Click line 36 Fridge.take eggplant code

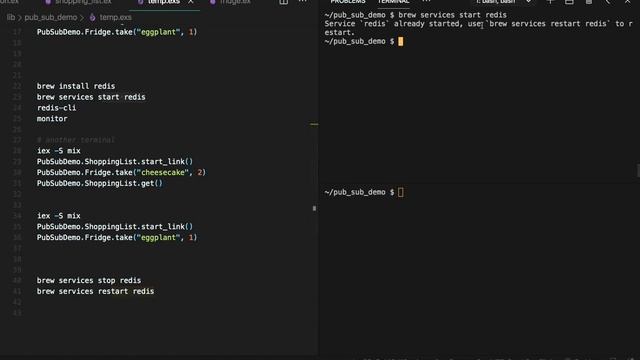[117, 238]
